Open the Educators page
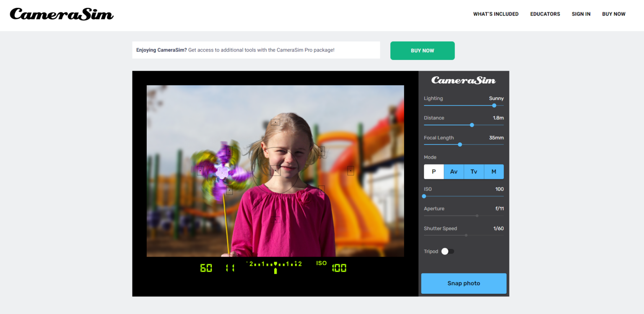Image resolution: width=644 pixels, height=314 pixels. 545,14
